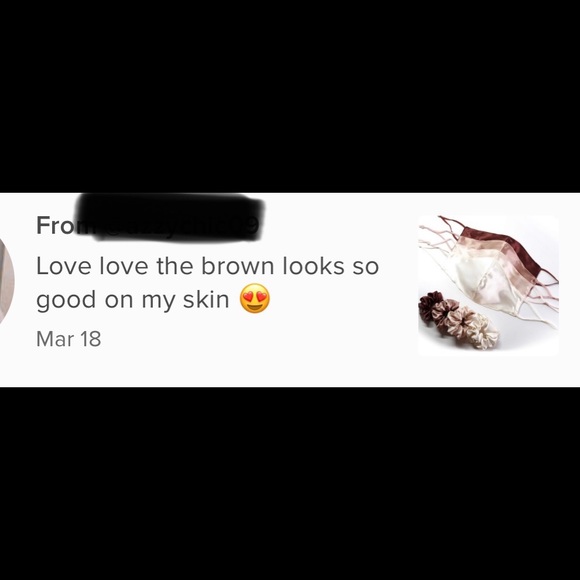Click the "Mar 18" review date
The width and height of the screenshot is (580, 580).
[x=68, y=338]
